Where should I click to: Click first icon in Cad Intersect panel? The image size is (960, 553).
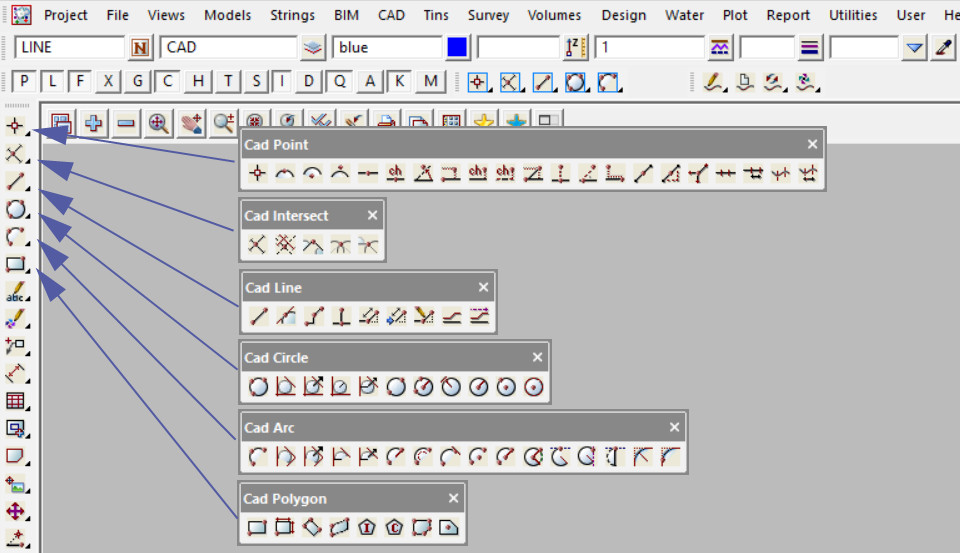(x=257, y=244)
